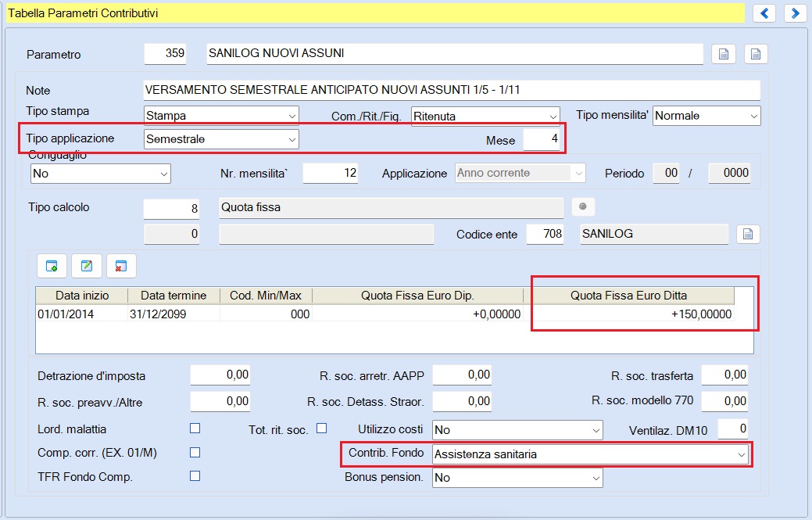Select the Mese input field
The height and width of the screenshot is (520, 812).
point(541,139)
